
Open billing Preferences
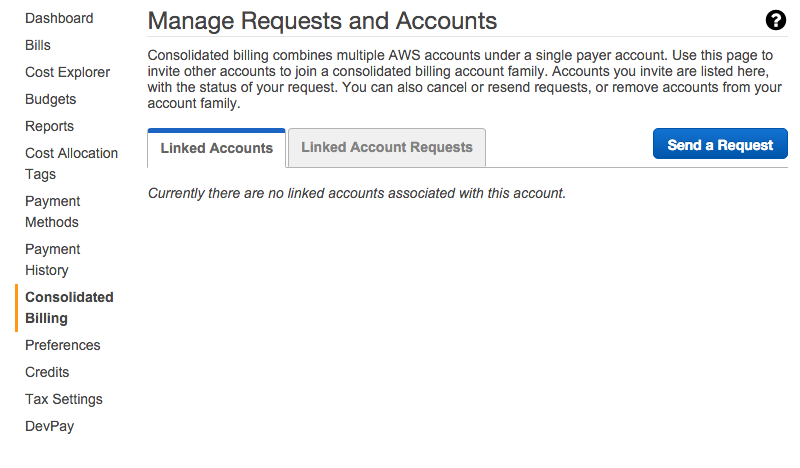[63, 346]
